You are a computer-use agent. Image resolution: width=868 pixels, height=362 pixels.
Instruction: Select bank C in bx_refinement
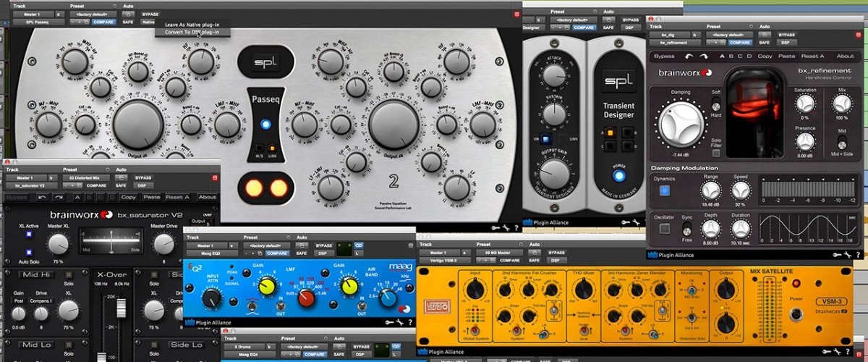pyautogui.click(x=740, y=56)
